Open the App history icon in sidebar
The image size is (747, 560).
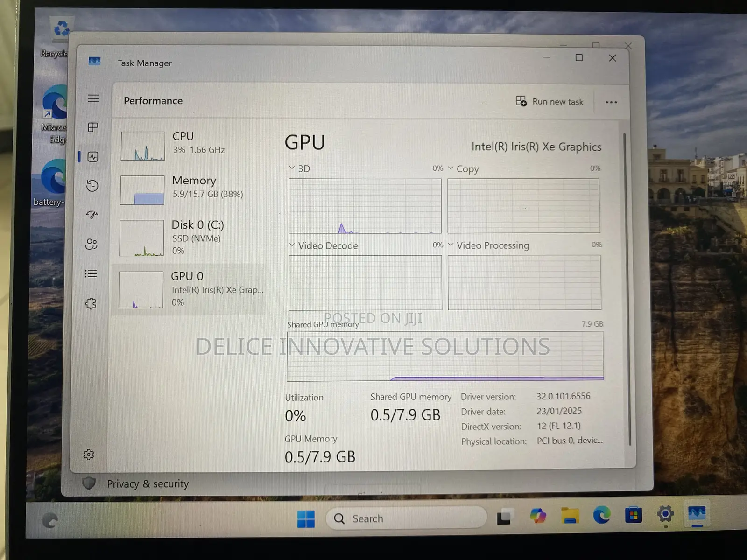pyautogui.click(x=92, y=186)
